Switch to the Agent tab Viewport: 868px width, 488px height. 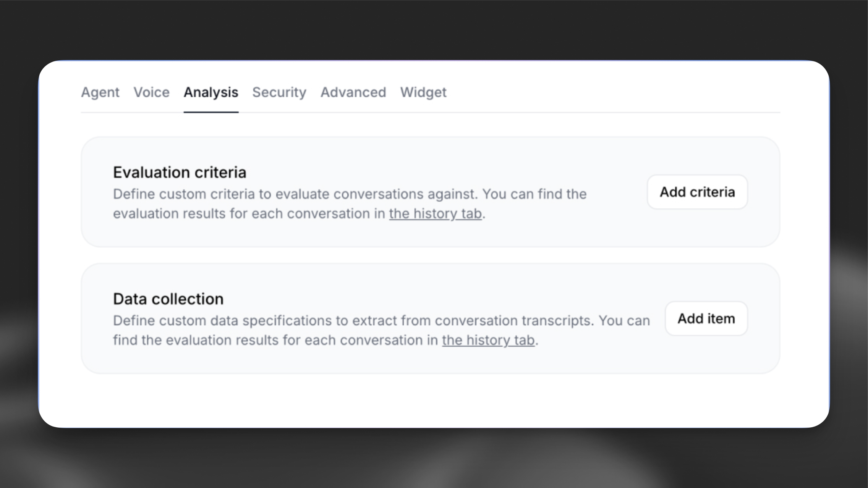click(x=100, y=92)
